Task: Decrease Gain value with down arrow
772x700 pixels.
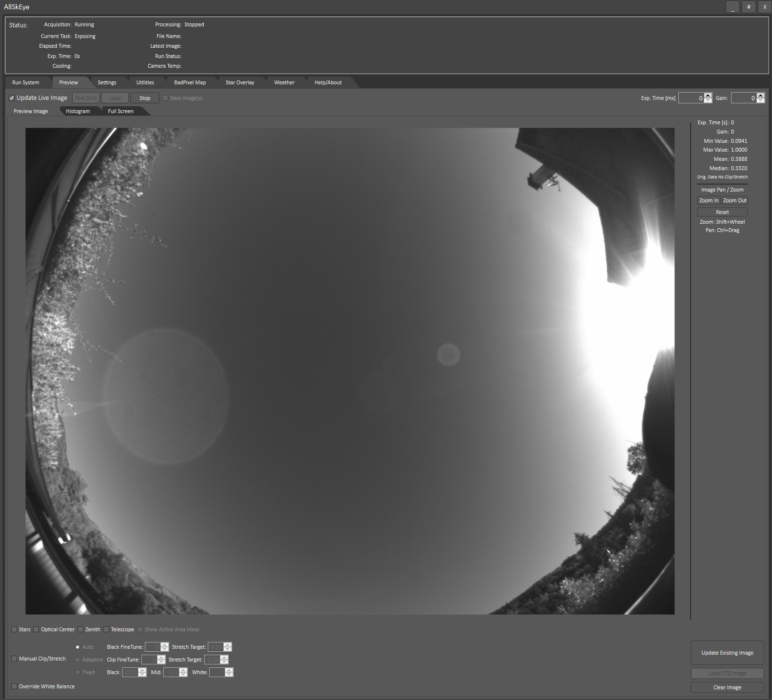Action: tap(760, 100)
